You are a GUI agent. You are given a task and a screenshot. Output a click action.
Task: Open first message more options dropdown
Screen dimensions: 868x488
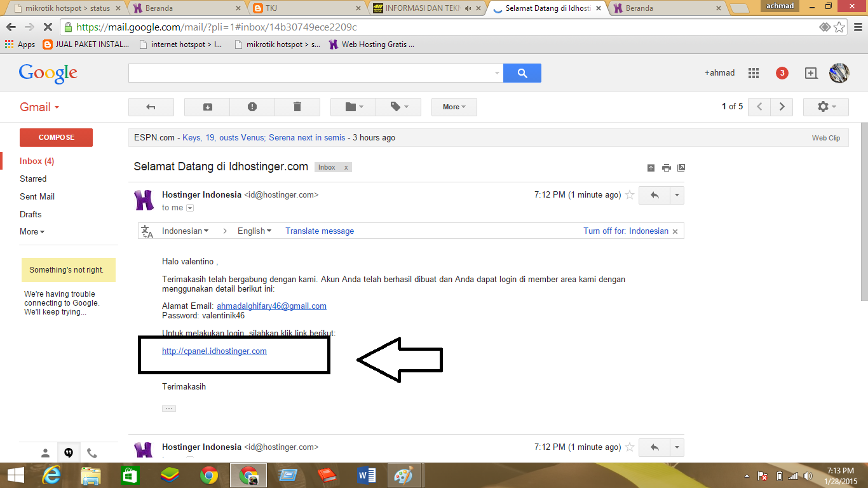(677, 196)
